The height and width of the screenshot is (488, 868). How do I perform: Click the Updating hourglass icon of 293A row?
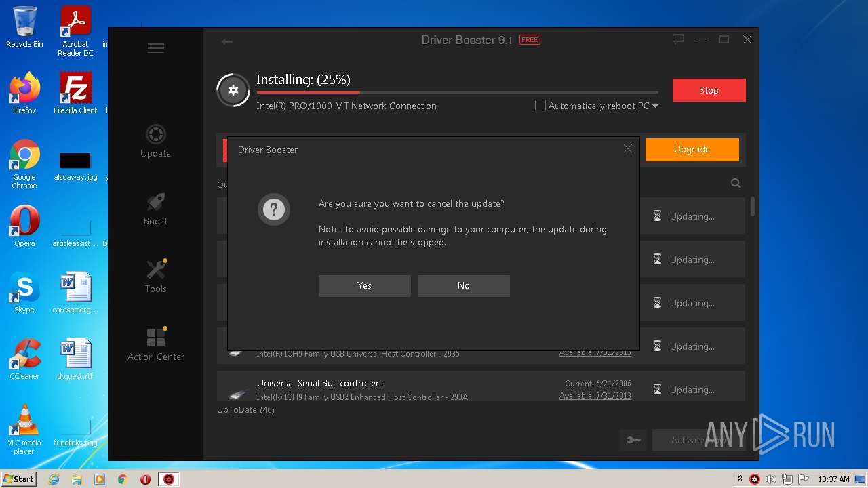point(657,390)
